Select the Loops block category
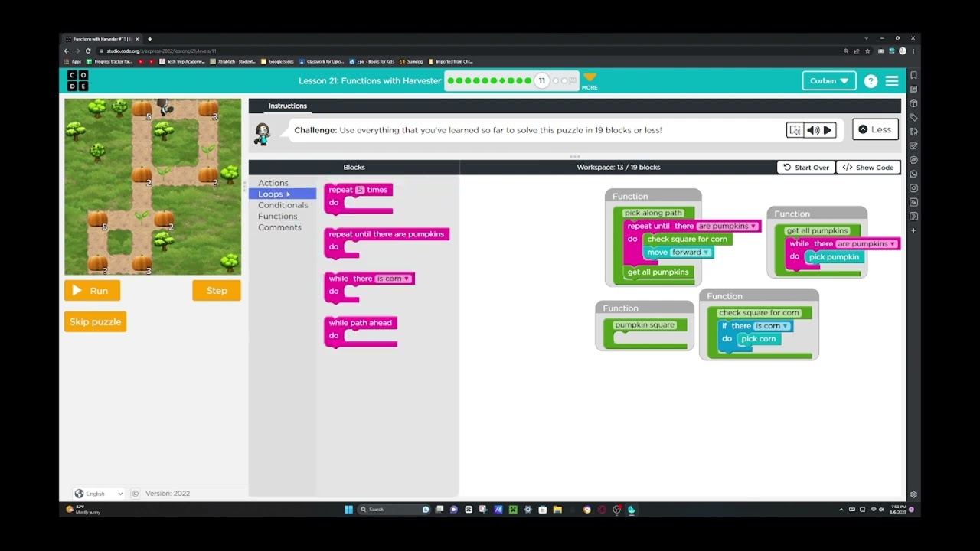The width and height of the screenshot is (980, 551). tap(282, 194)
